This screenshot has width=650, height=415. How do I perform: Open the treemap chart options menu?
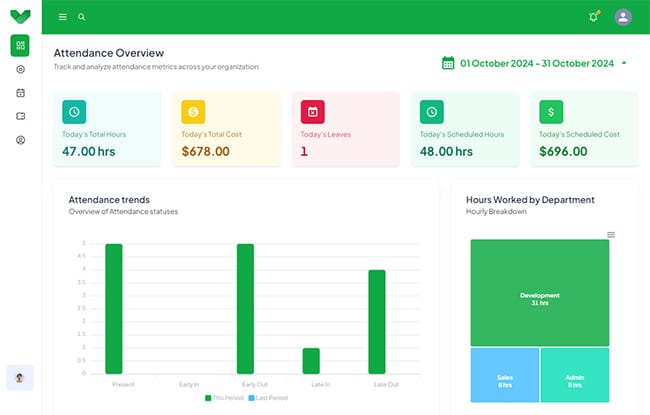pos(611,235)
